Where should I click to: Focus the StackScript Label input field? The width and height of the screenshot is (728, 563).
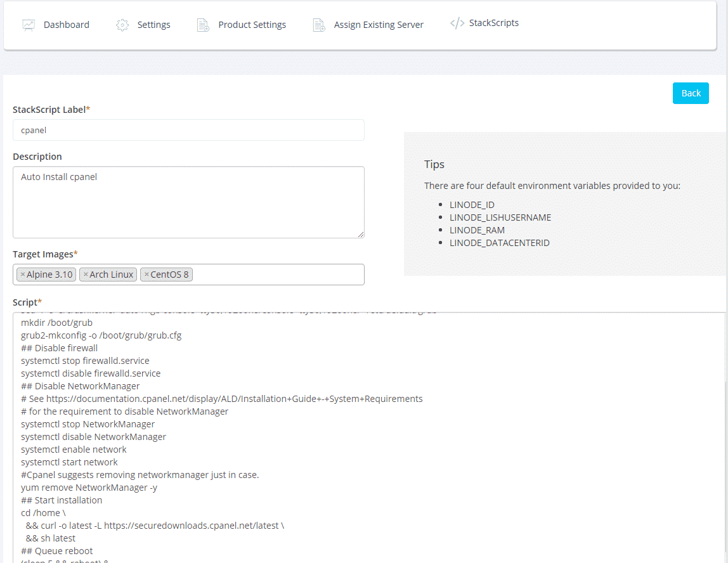pyautogui.click(x=188, y=130)
